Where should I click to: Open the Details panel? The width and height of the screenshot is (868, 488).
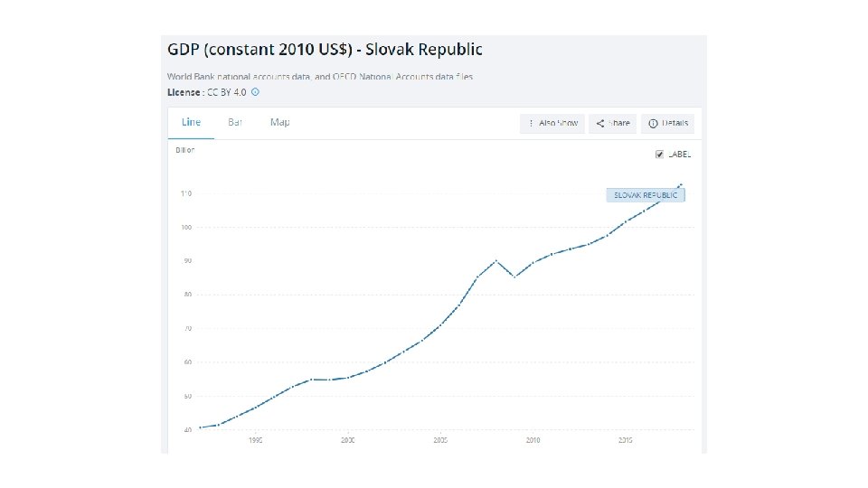(x=668, y=123)
